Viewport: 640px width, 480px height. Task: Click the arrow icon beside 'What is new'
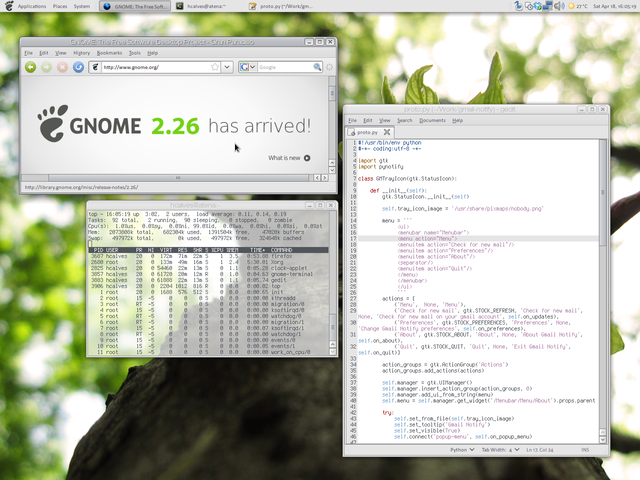tap(307, 158)
